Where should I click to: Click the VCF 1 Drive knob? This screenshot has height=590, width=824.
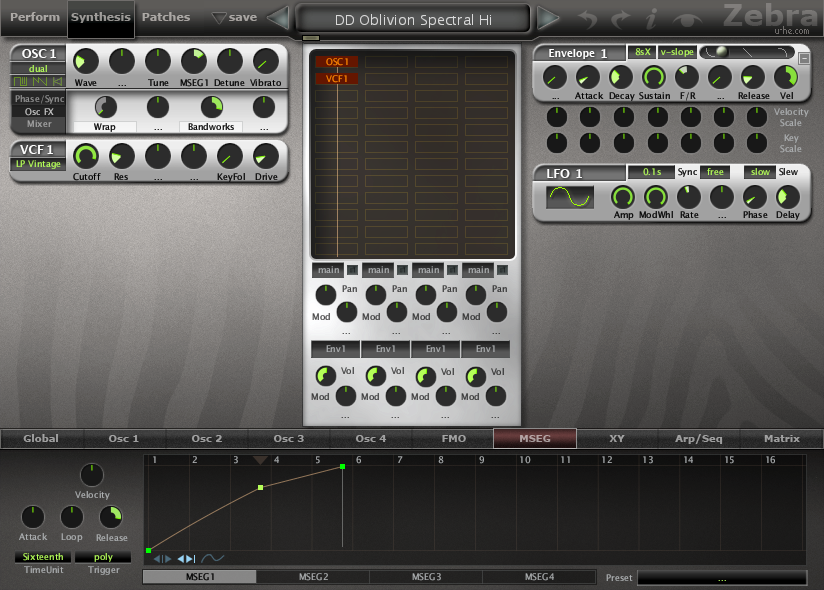(266, 157)
